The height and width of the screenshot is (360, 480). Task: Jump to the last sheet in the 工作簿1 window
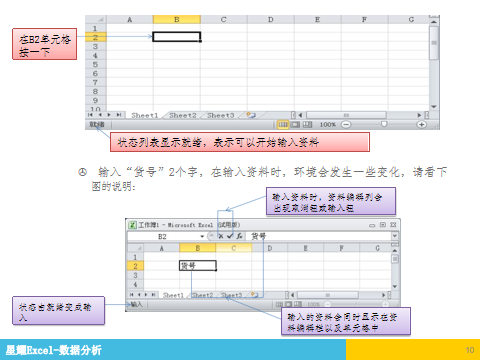click(153, 295)
